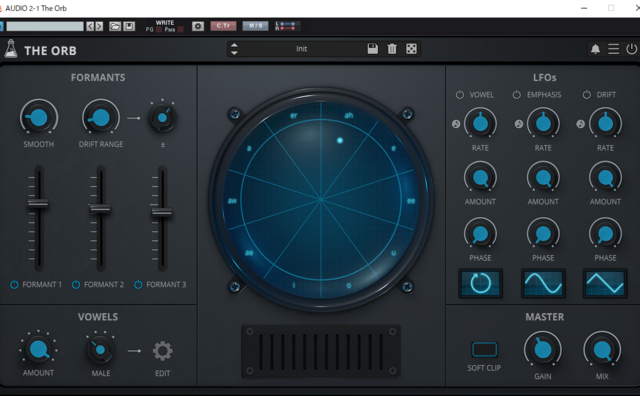640x396 pixels.
Task: Click the C.Tr button in host bar
Action: 223,26
